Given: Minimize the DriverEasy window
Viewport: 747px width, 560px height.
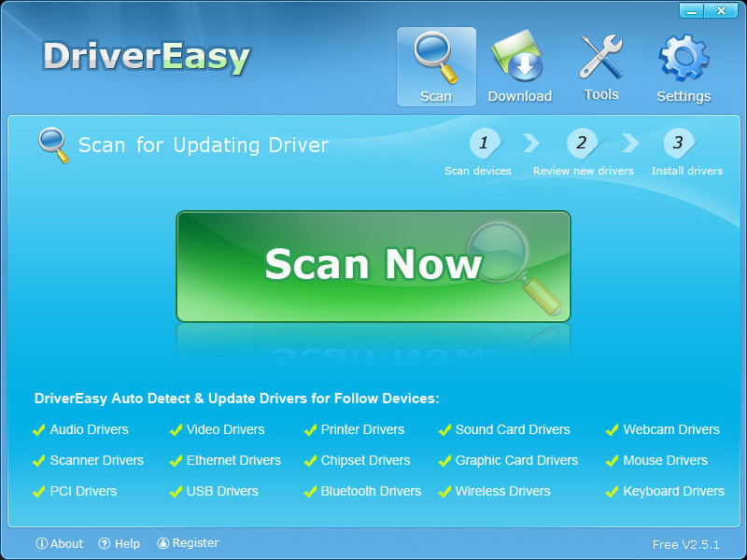Looking at the screenshot, I should (x=691, y=11).
